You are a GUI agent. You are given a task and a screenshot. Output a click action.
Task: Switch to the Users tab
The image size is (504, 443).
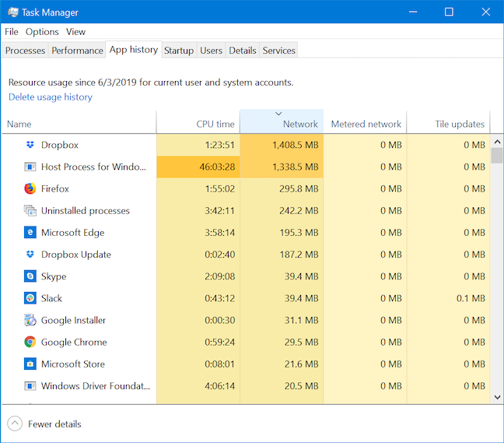tap(211, 51)
